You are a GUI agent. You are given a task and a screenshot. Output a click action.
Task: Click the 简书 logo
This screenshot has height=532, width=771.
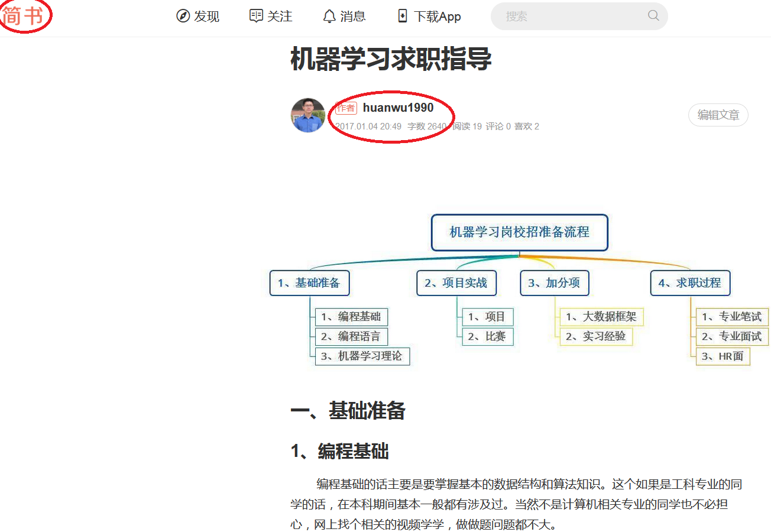(x=23, y=16)
